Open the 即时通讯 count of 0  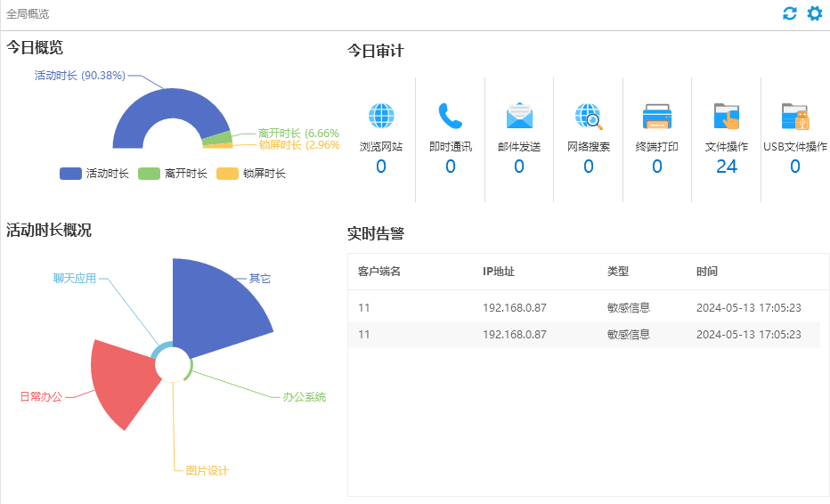[x=451, y=167]
